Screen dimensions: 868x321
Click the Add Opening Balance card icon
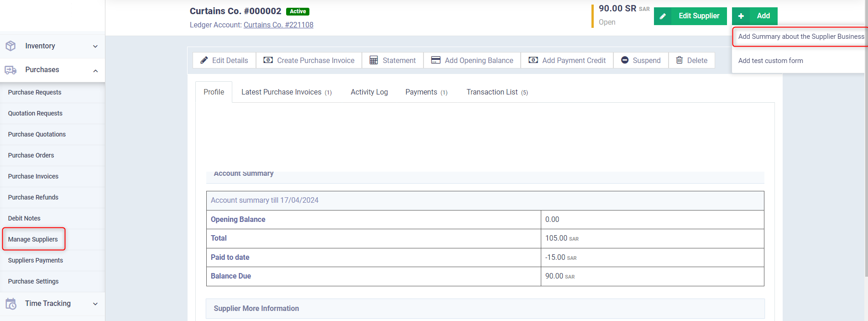coord(436,60)
